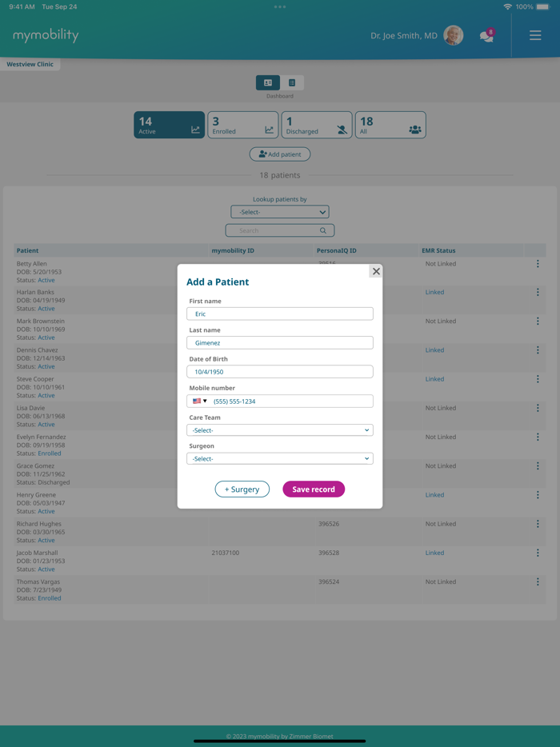Open options menu for Henry Greene
The width and height of the screenshot is (560, 747).
538,495
